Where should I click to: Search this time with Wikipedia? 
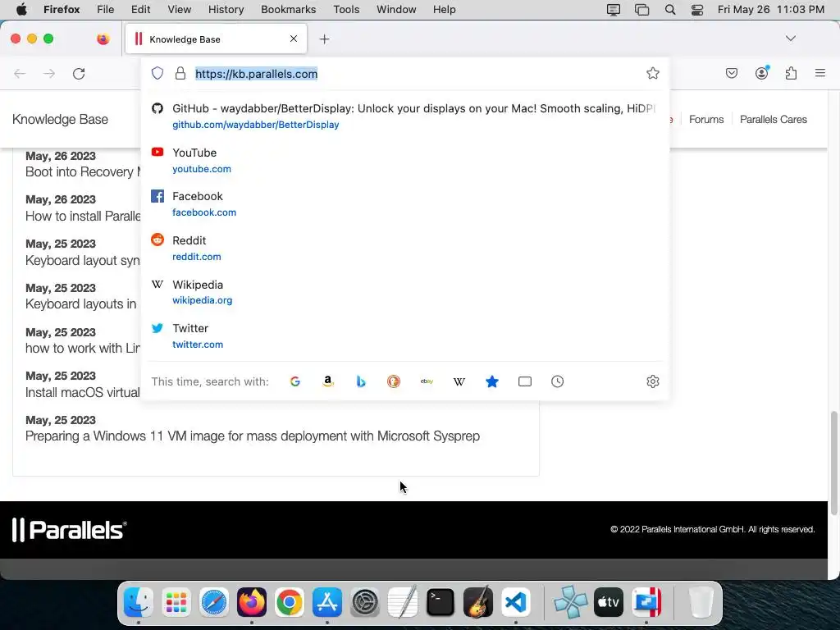[x=459, y=381]
